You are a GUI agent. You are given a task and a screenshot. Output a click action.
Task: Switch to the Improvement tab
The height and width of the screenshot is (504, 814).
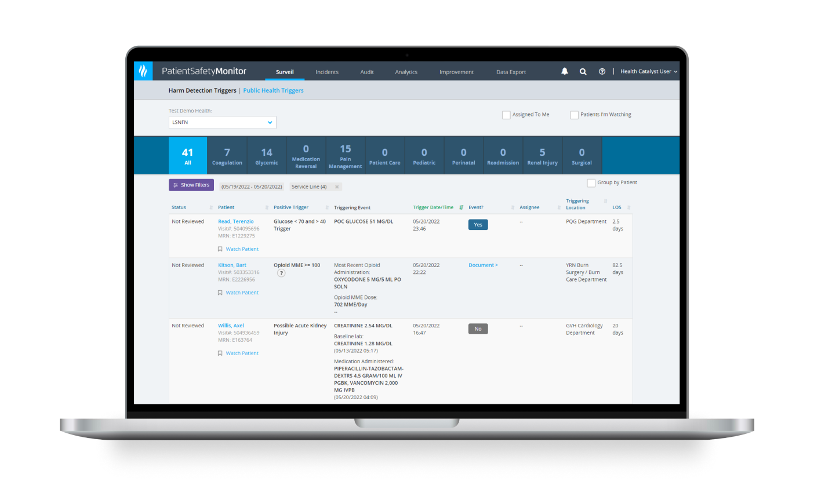456,72
